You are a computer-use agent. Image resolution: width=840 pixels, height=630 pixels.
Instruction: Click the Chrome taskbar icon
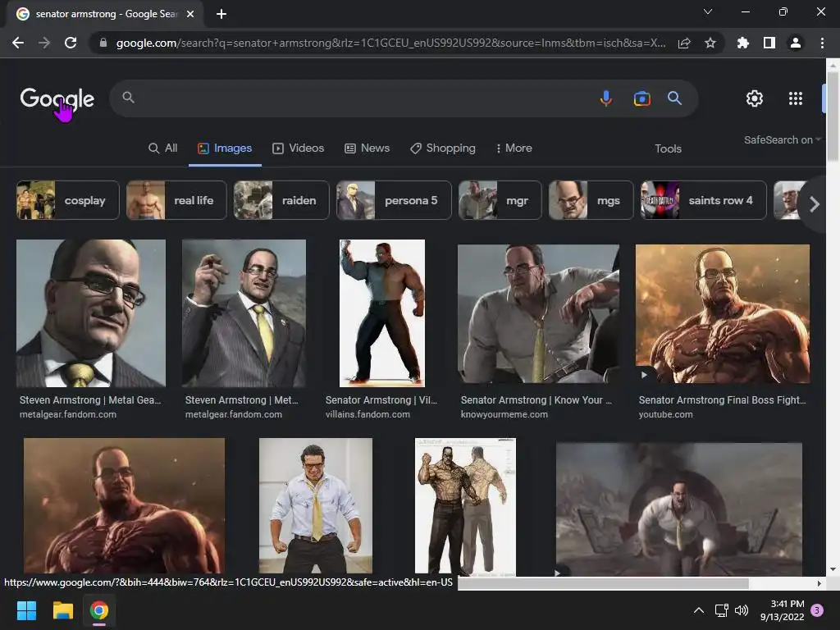click(x=99, y=610)
